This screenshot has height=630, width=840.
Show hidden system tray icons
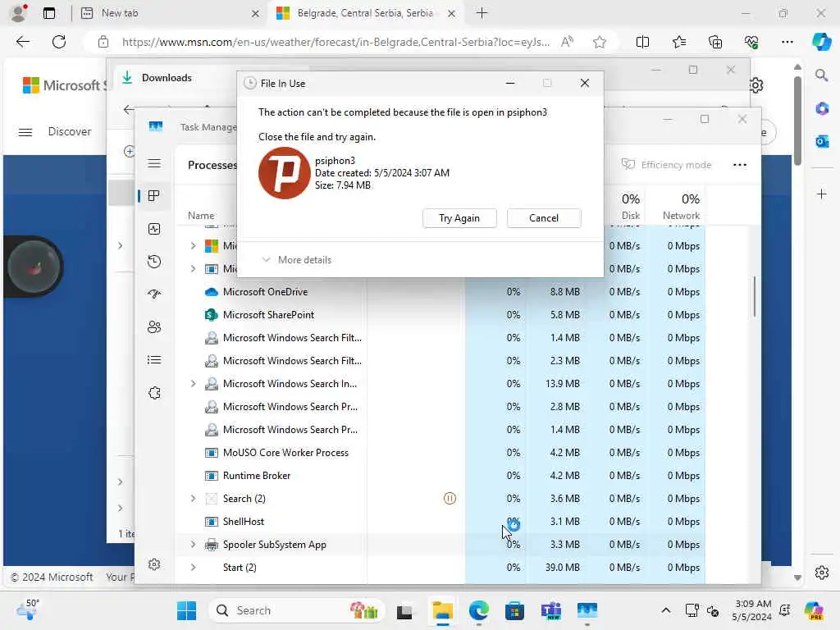(666, 610)
